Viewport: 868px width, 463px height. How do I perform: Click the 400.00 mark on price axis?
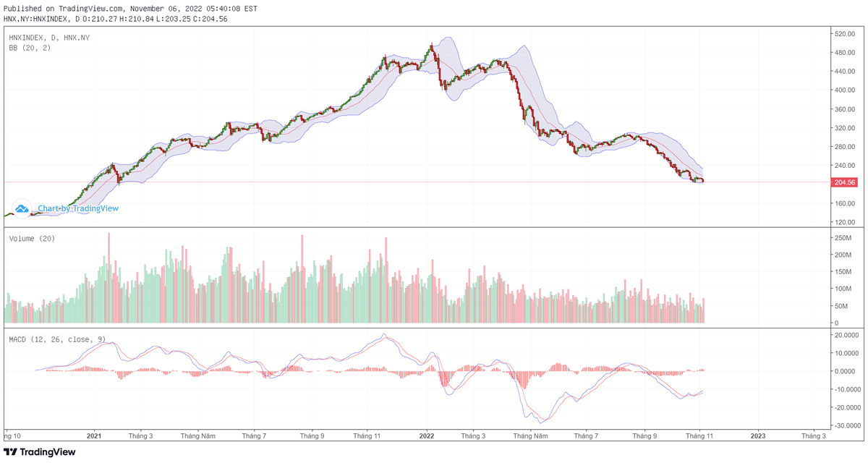843,90
